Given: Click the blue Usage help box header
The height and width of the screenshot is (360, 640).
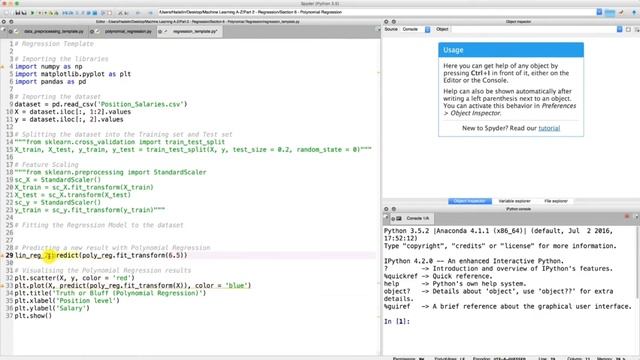Looking at the screenshot, I should coord(511,50).
